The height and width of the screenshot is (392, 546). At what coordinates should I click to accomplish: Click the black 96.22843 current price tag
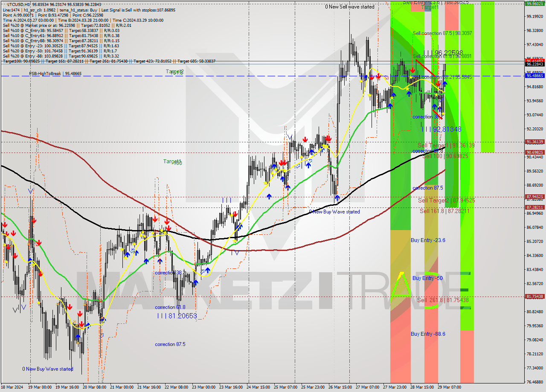coord(535,64)
